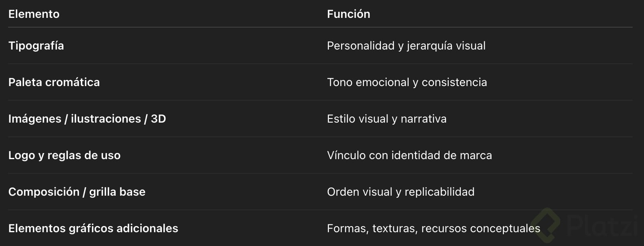Click the Platzi watermark text
The height and width of the screenshot is (246, 644).
point(602,226)
